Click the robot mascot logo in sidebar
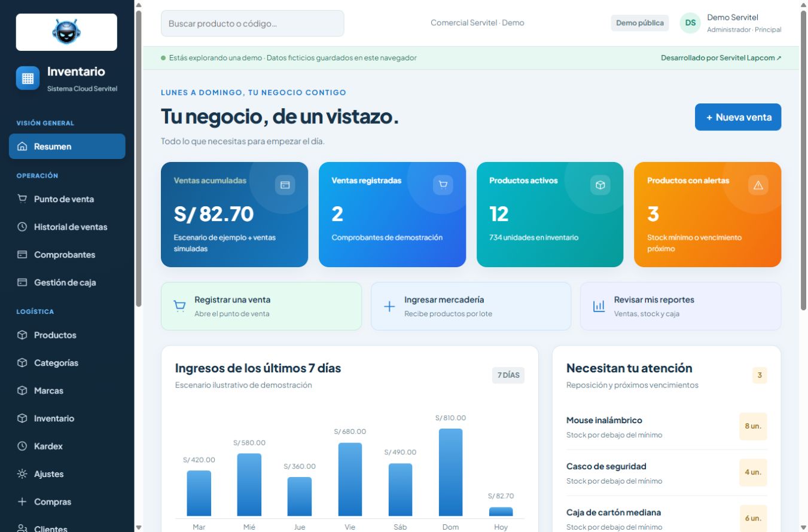 click(x=66, y=32)
